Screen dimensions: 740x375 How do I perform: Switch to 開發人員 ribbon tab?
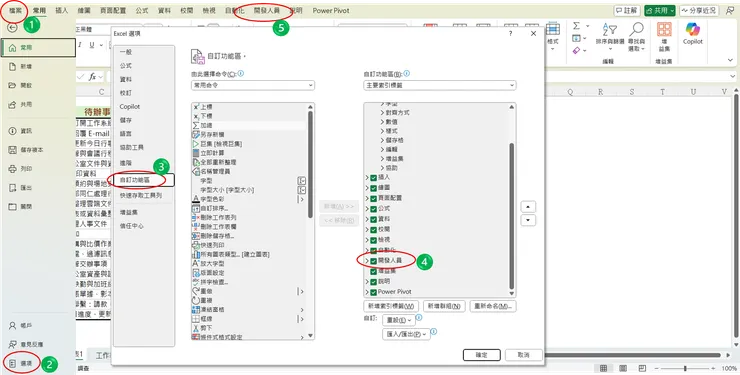pos(267,10)
